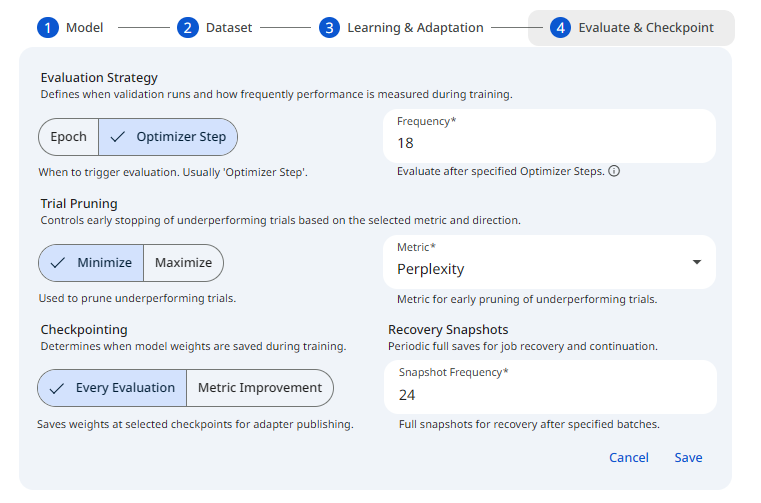Go to the Dataset step tab

[x=229, y=28]
